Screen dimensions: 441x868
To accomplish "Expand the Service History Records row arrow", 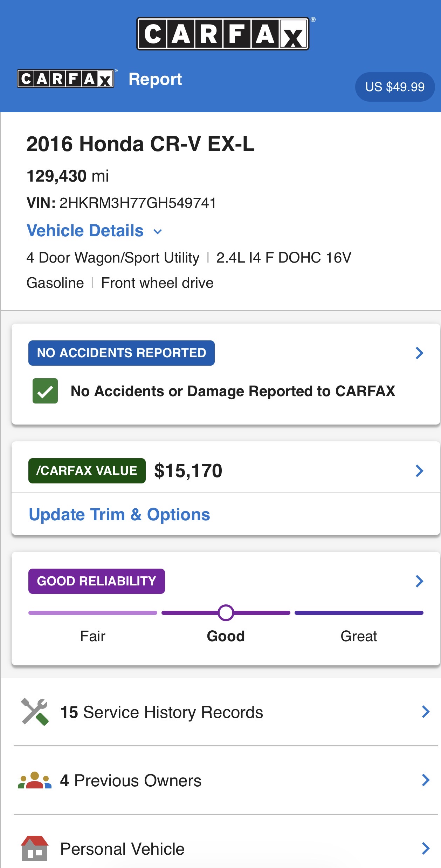I will click(426, 712).
